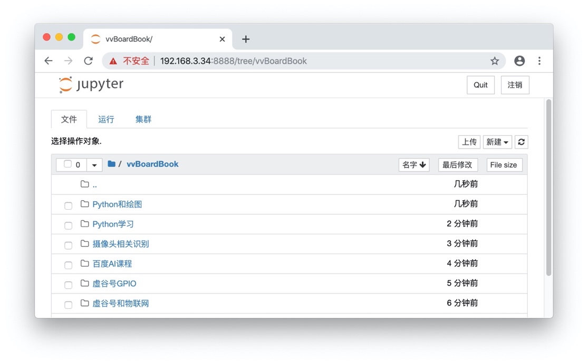Click the page vertical scrollbar
The image size is (588, 364).
tap(548, 187)
